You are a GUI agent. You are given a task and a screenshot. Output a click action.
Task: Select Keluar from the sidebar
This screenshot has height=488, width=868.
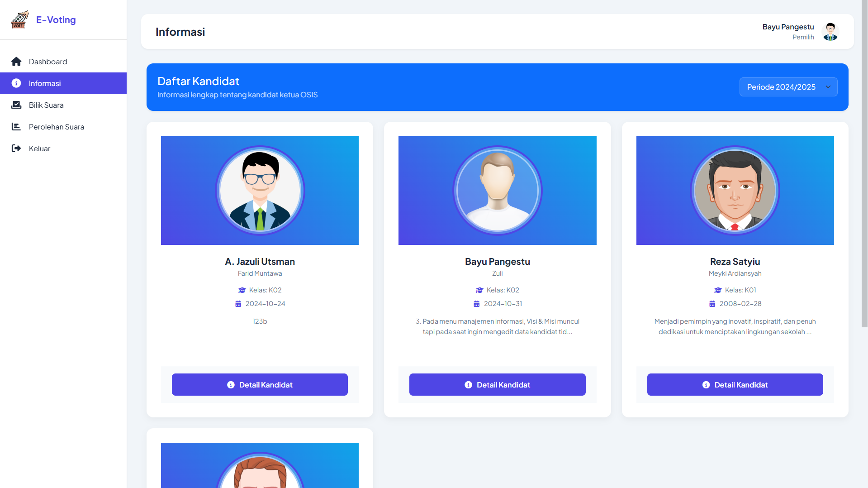(63, 148)
